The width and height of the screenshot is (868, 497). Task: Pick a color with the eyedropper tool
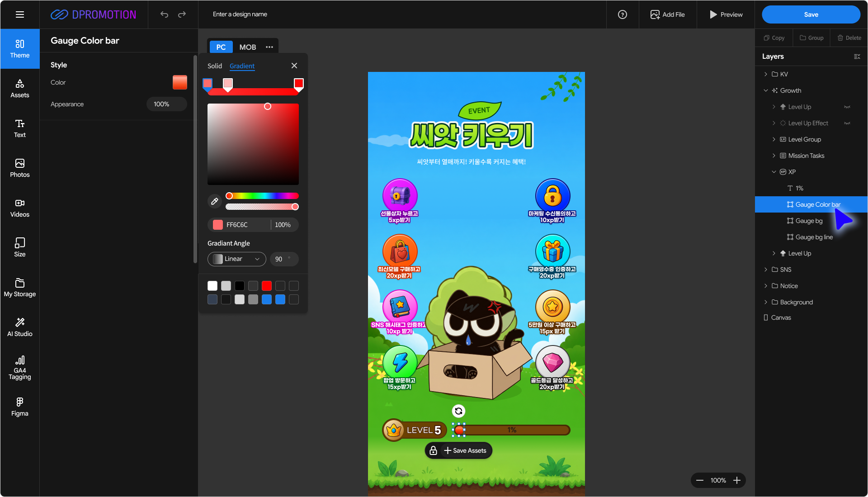pyautogui.click(x=215, y=201)
